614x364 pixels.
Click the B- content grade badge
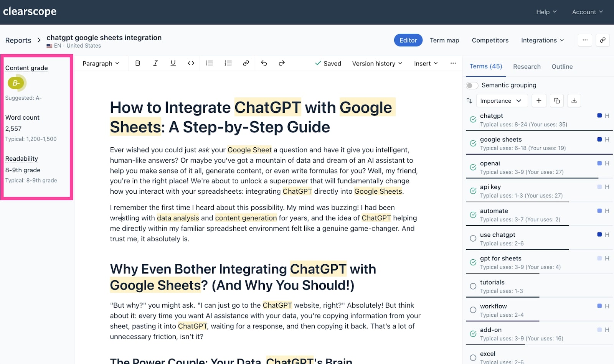coord(17,83)
